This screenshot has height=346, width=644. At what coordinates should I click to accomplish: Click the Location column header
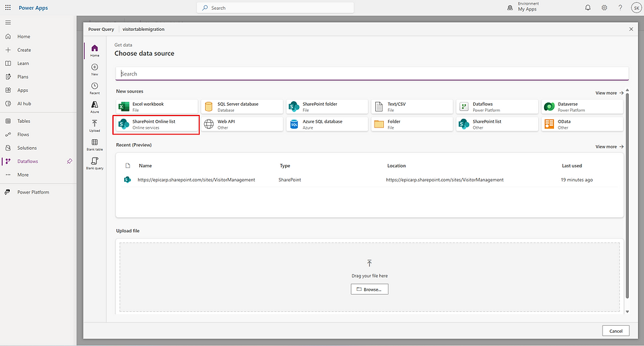coord(396,166)
